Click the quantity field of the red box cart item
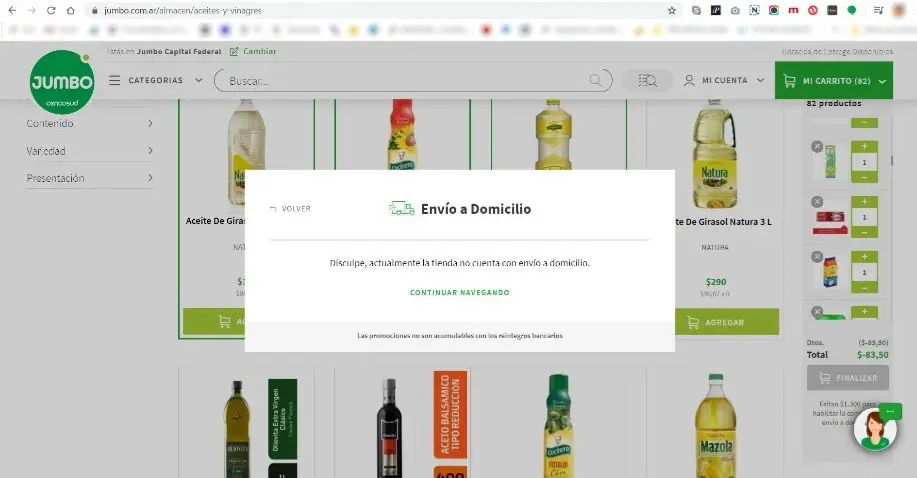 click(x=864, y=217)
